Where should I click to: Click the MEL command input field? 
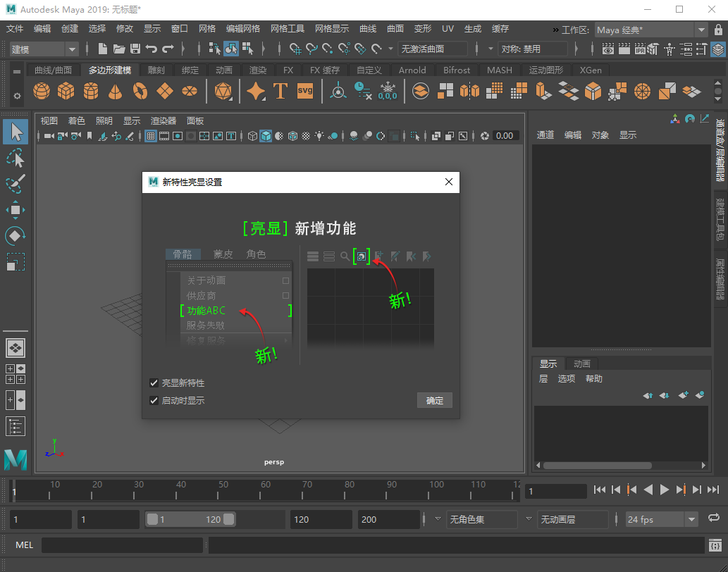122,545
